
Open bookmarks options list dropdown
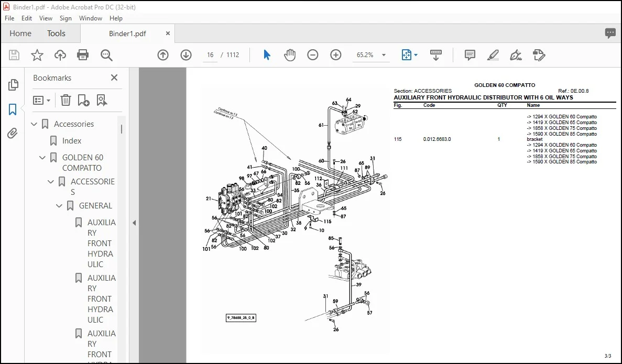click(x=41, y=101)
